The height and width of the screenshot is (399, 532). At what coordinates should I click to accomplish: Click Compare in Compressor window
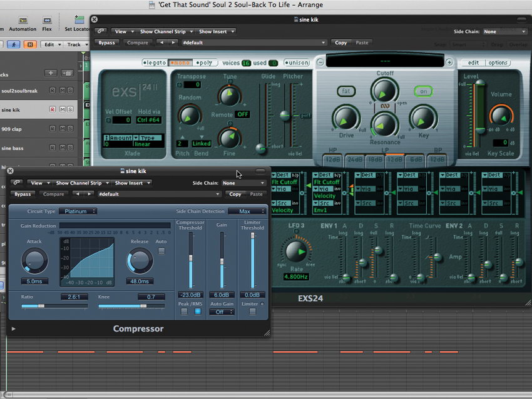(x=54, y=194)
